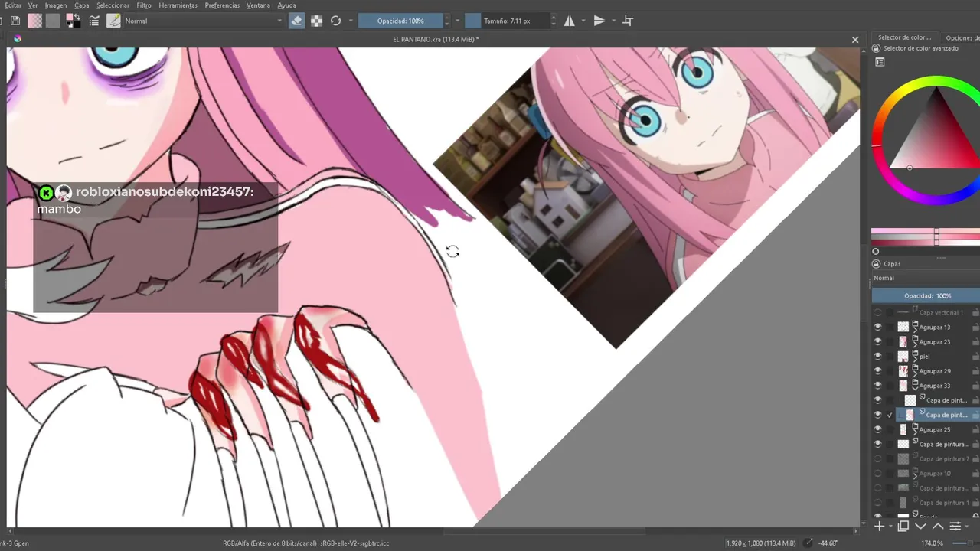The height and width of the screenshot is (551, 980).
Task: Toggle the eraser mode
Action: point(297,21)
